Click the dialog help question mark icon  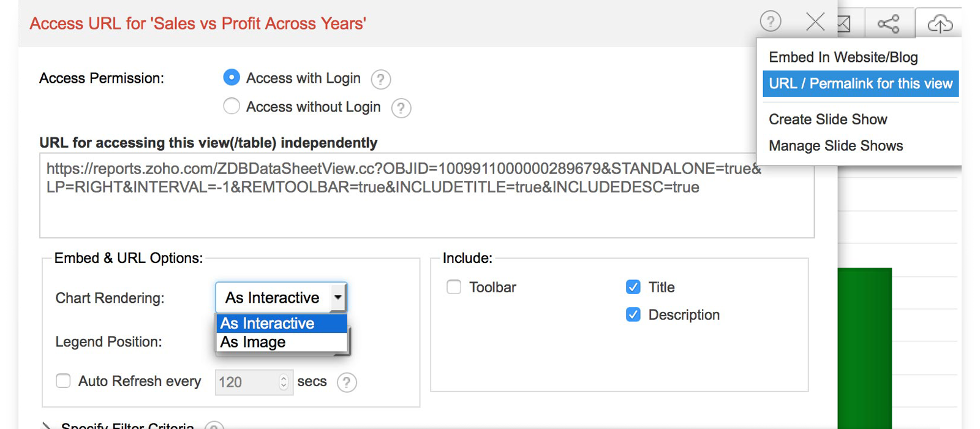[x=771, y=22]
